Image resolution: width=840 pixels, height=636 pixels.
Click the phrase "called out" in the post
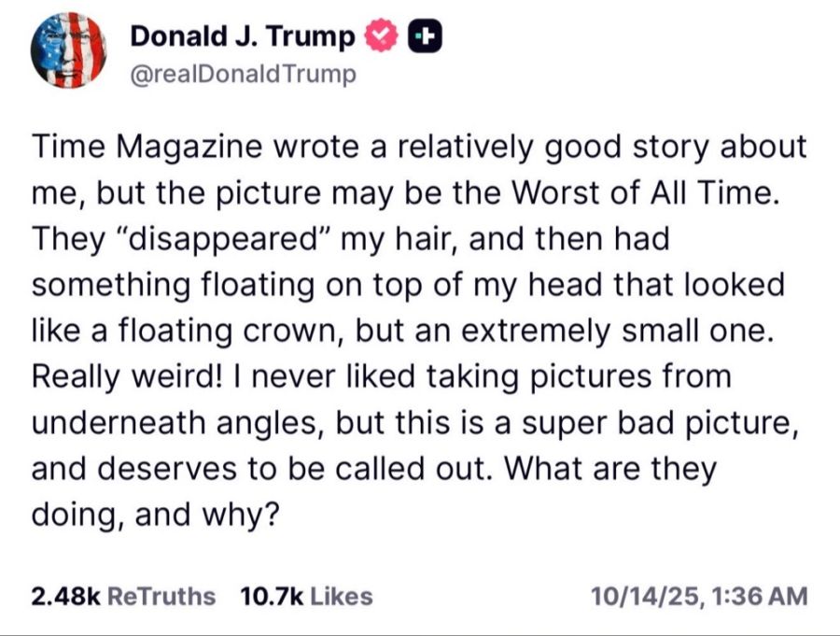[414, 469]
